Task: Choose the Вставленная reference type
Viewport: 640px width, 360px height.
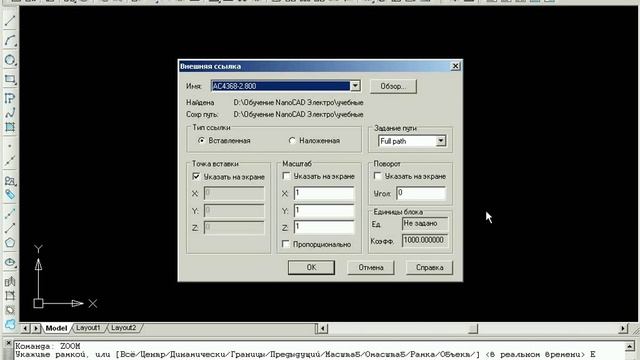Action: click(201, 140)
